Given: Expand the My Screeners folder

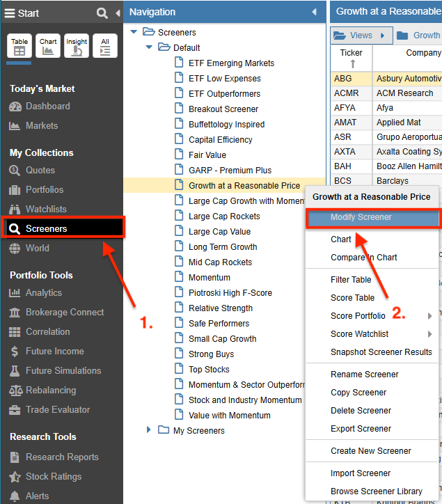Looking at the screenshot, I should point(148,430).
